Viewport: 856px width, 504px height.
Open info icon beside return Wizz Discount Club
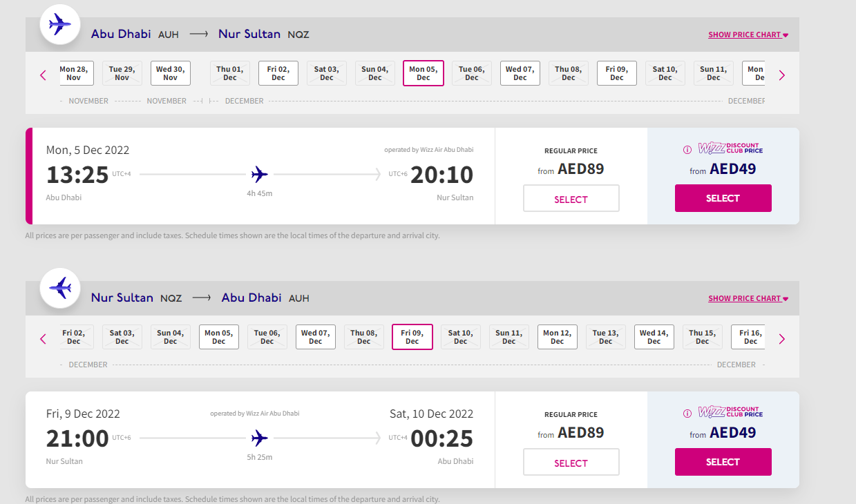coord(687,414)
